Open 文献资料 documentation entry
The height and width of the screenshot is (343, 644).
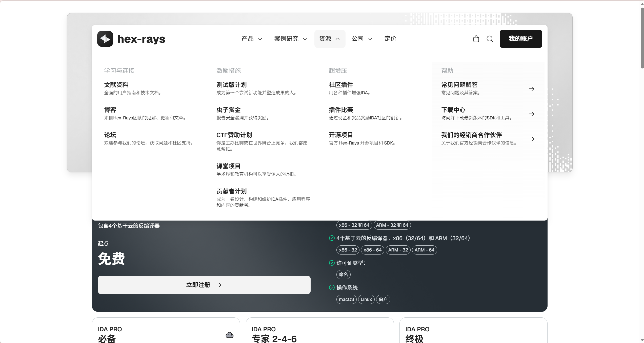tap(116, 85)
